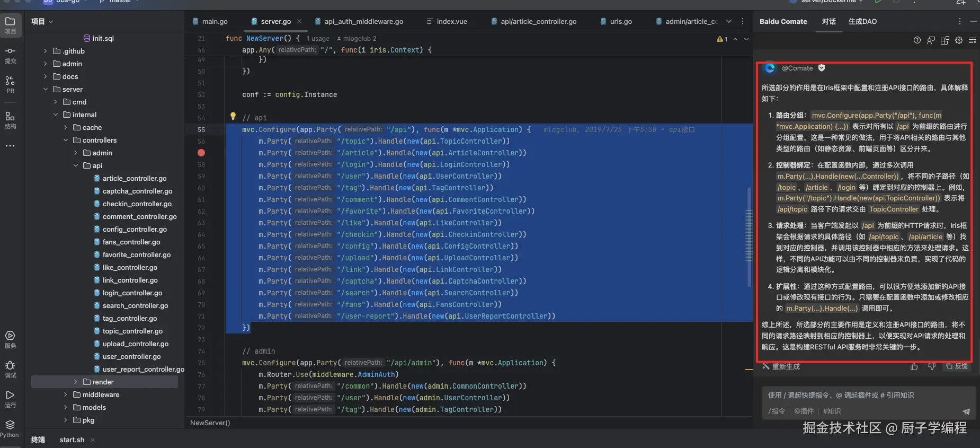
Task: Switch to the index.vue tab
Action: click(447, 21)
